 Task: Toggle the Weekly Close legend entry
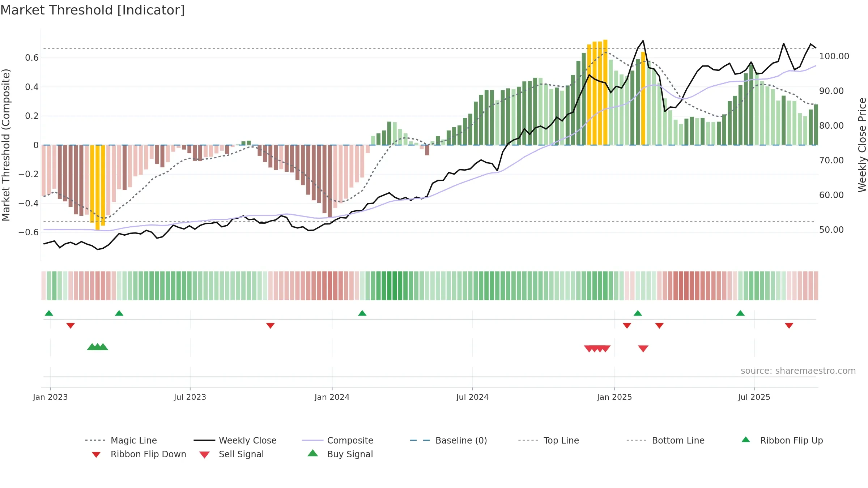pyautogui.click(x=235, y=440)
